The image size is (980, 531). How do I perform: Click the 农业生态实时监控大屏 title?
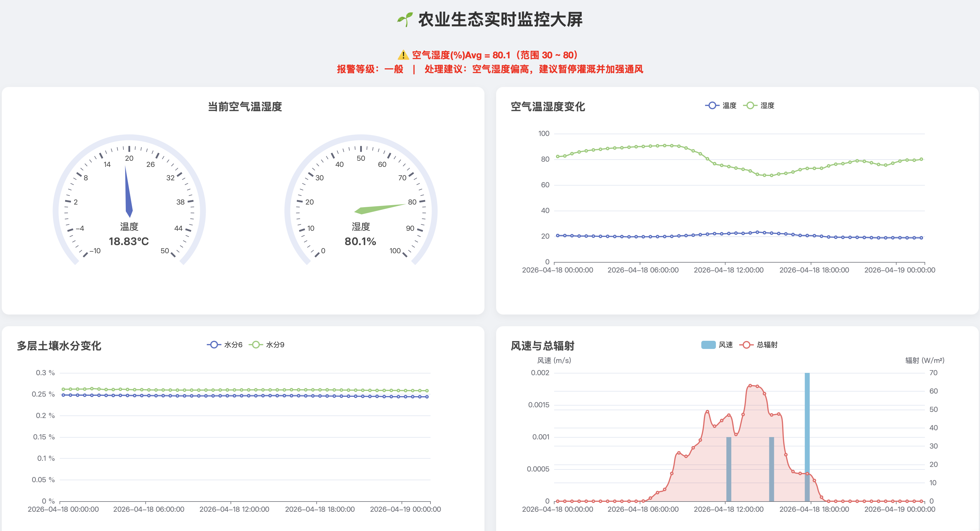[500, 19]
